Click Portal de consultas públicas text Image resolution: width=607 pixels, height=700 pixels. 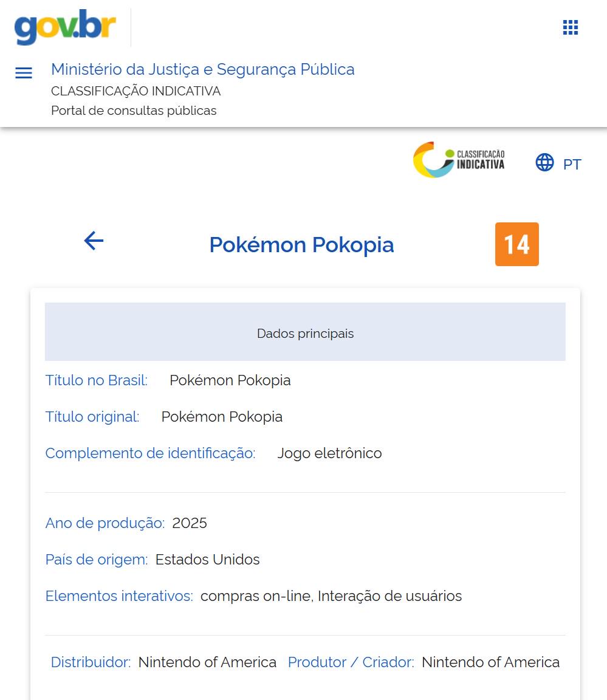click(134, 111)
